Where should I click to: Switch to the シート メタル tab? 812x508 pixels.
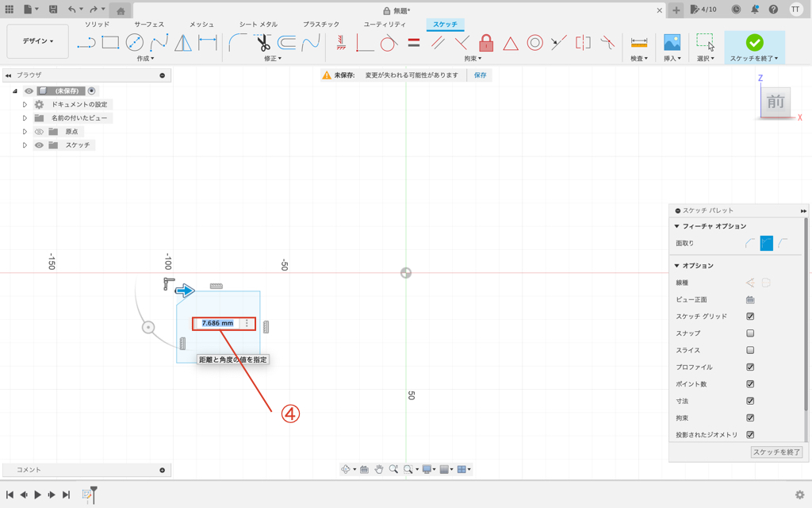pos(259,25)
